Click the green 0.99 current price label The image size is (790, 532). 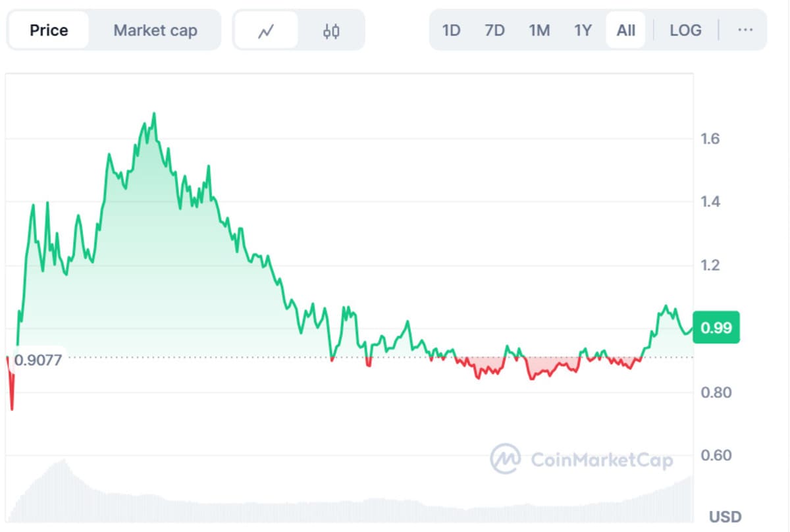(716, 327)
